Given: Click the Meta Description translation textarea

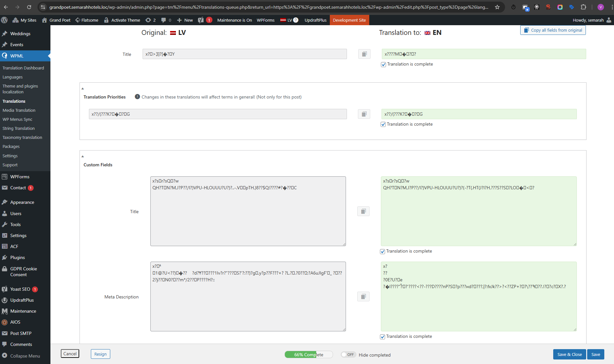Looking at the screenshot, I should (479, 296).
